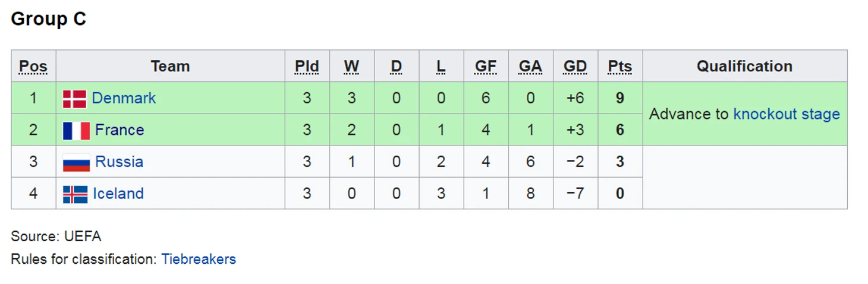Click the GD column header
This screenshot has height=284, width=868.
point(575,67)
